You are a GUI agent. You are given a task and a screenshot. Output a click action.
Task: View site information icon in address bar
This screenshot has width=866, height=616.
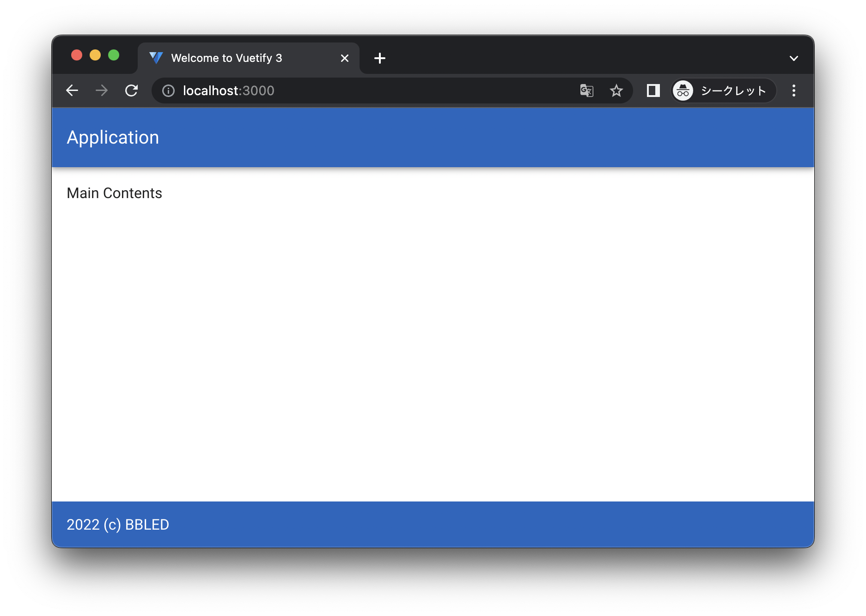(x=168, y=91)
